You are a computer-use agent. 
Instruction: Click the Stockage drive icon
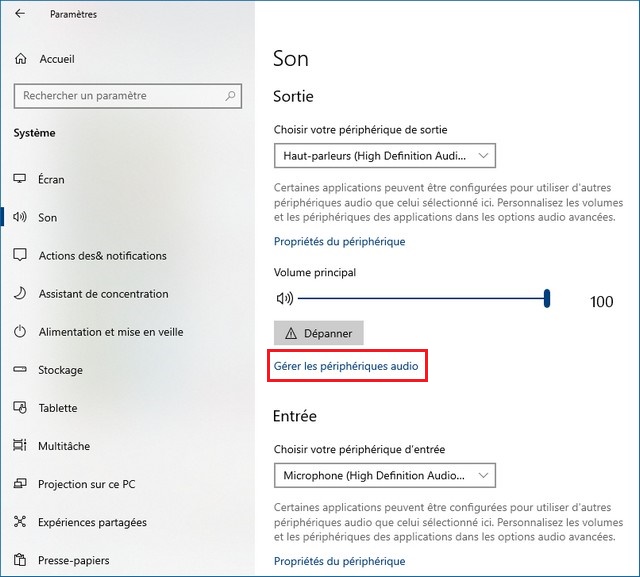[20, 370]
